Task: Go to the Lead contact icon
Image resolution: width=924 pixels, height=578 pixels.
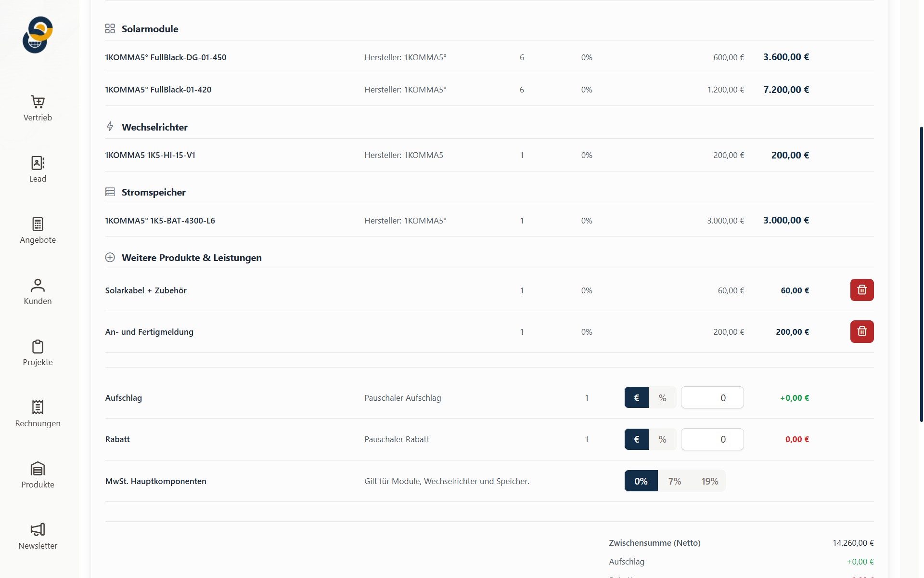Action: 38,163
